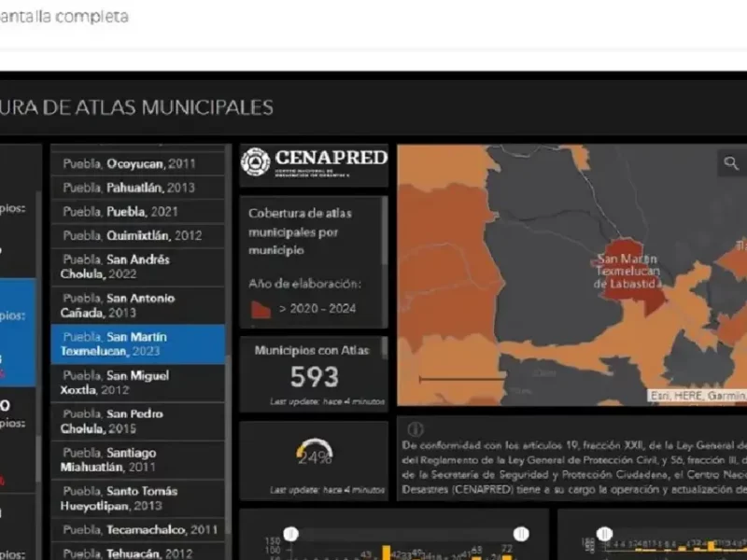Viewport: 747px width, 560px height.
Task: Select the red 2020 - 2024 legend swatch
Action: [261, 310]
